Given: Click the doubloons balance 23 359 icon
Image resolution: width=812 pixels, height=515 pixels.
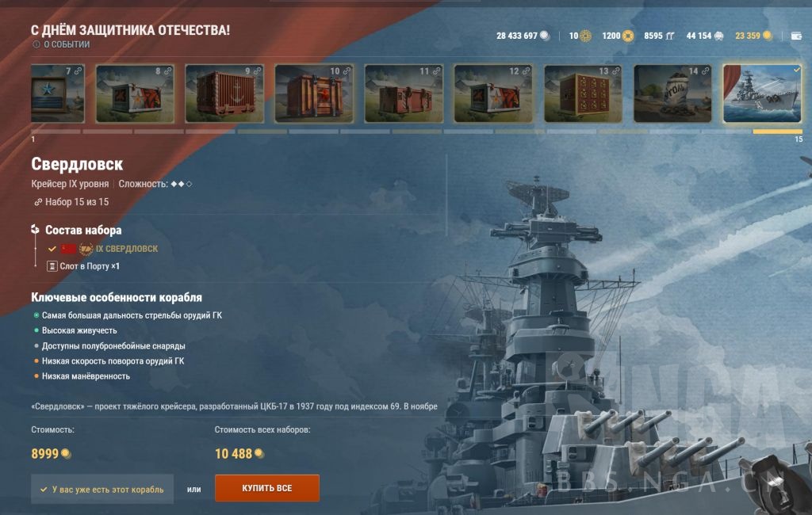Looking at the screenshot, I should click(768, 35).
